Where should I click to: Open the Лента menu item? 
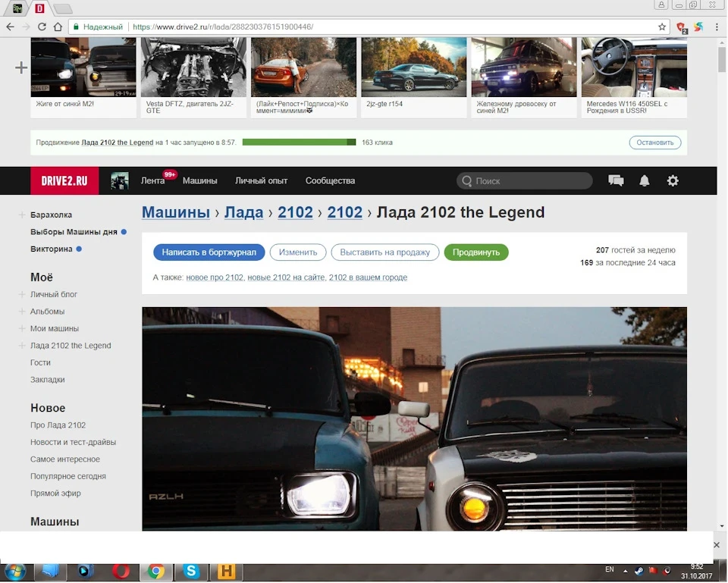point(152,180)
